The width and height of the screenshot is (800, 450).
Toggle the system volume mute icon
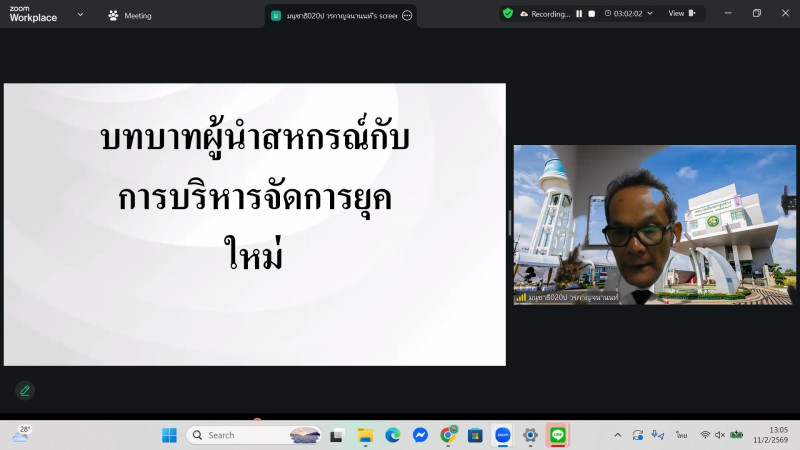click(x=719, y=435)
